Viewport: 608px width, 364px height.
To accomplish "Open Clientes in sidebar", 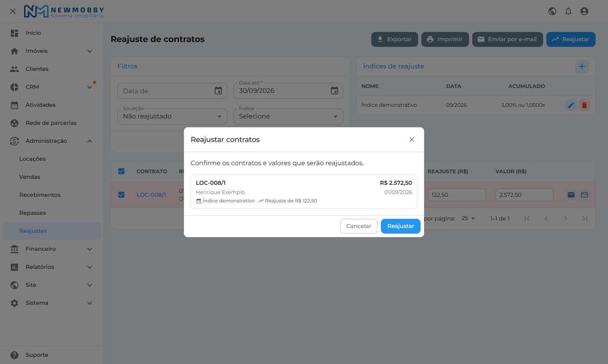I will point(52,69).
